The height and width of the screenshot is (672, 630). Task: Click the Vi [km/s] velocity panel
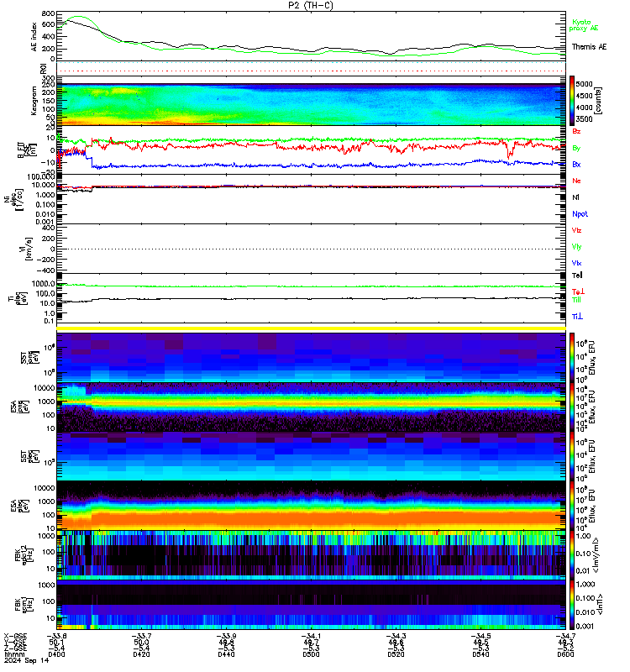[311, 249]
